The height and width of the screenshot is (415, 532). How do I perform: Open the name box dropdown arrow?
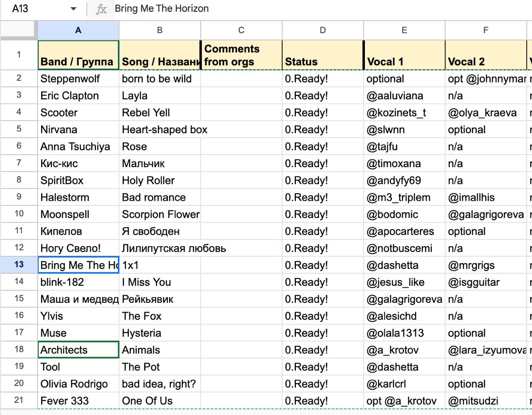pyautogui.click(x=74, y=9)
